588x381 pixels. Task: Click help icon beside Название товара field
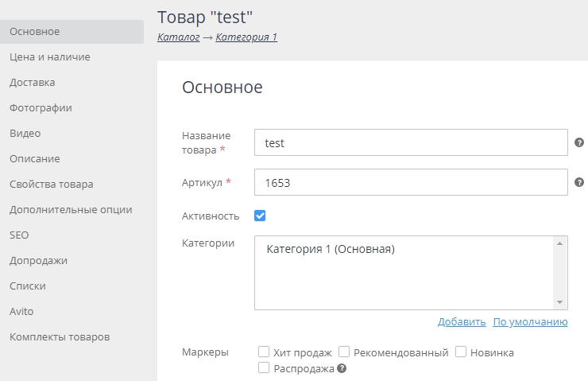tap(579, 142)
